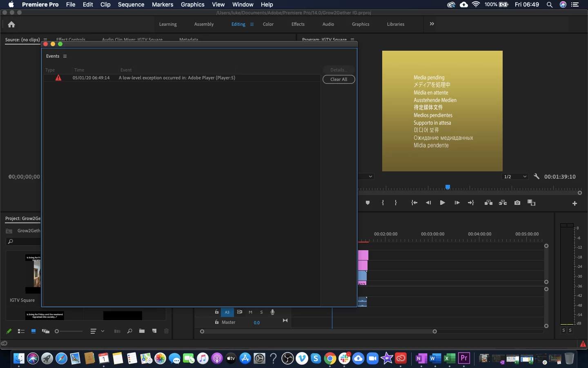Toggle lock on Master track
Viewport: 588px width, 368px height.
pos(217,322)
